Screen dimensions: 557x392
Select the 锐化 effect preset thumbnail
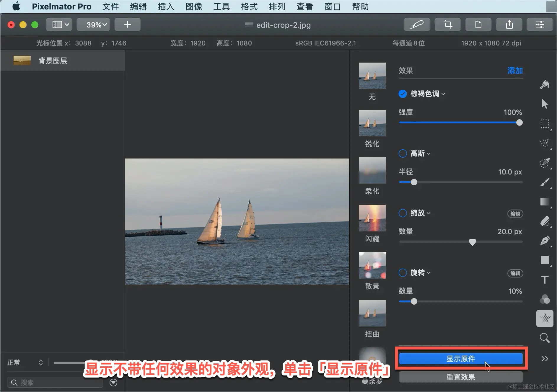coord(372,123)
